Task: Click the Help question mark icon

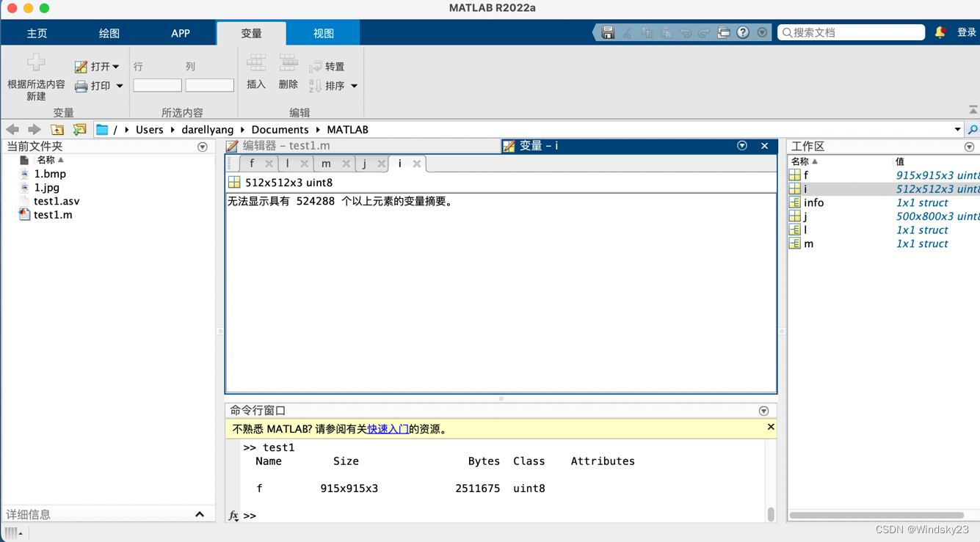Action: coord(743,32)
